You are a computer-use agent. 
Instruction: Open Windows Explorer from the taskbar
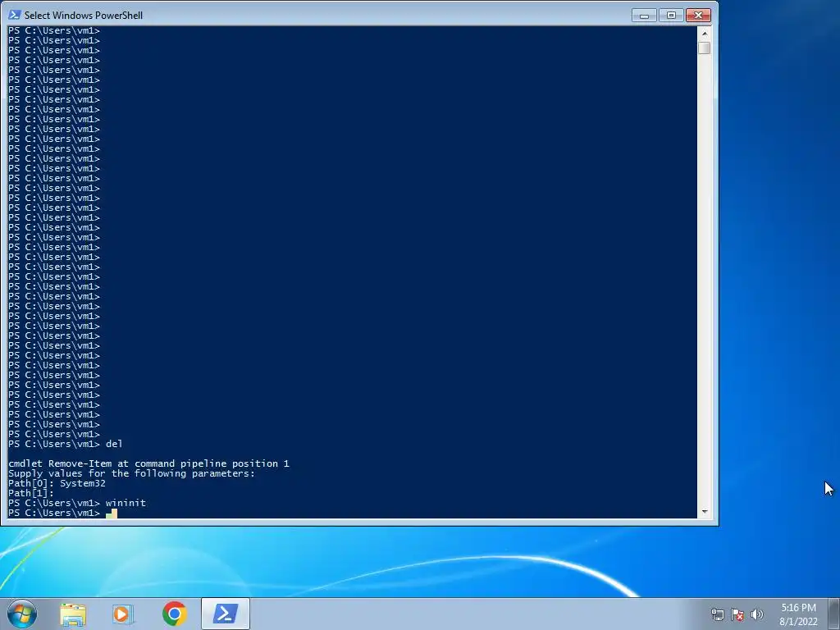coord(73,614)
